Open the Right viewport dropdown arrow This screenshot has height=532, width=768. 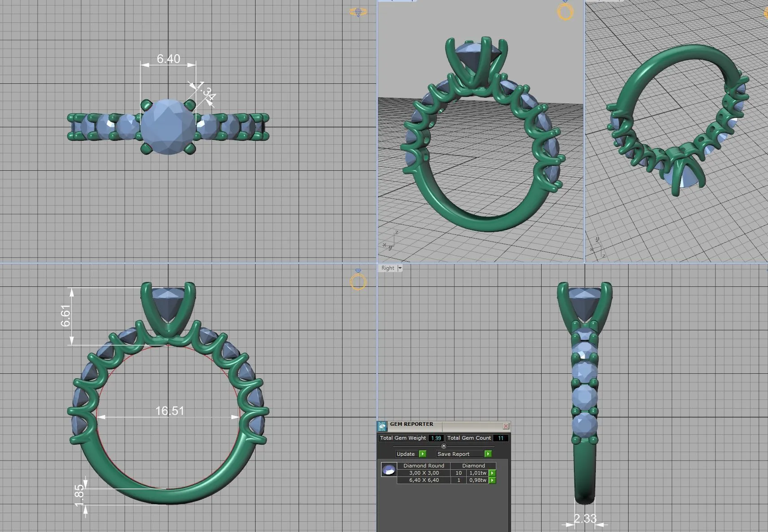coord(400,268)
